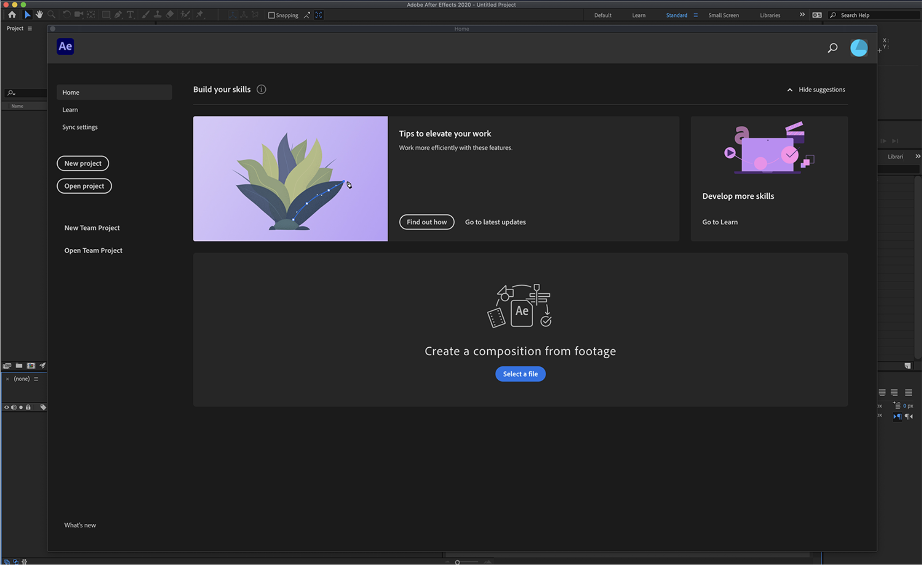Open the Go to latest updates link
The height and width of the screenshot is (565, 924).
(495, 222)
